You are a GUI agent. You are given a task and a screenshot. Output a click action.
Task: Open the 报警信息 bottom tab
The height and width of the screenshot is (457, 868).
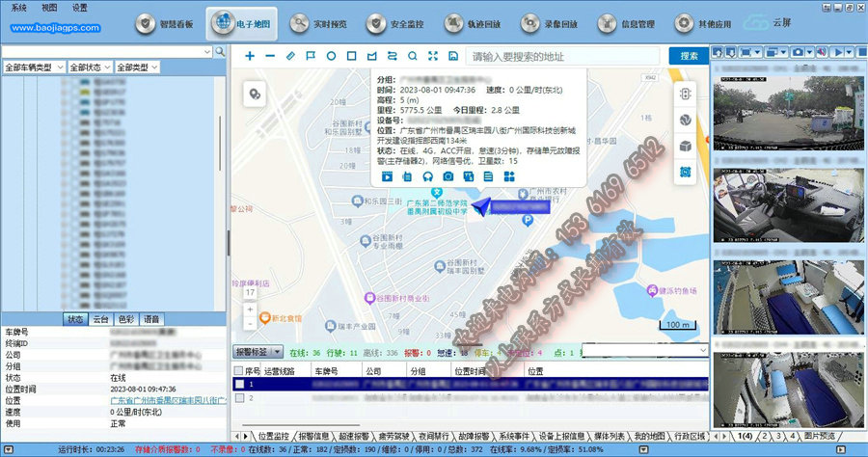click(x=319, y=436)
